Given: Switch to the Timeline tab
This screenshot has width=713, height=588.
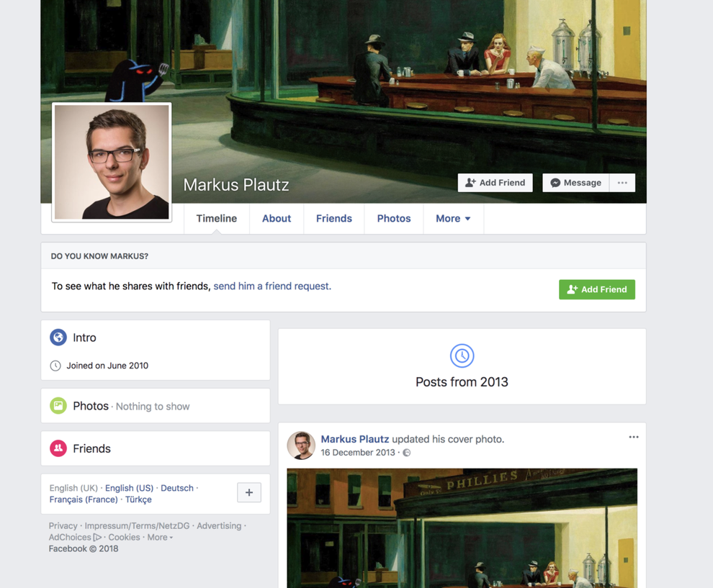Looking at the screenshot, I should pos(217,219).
